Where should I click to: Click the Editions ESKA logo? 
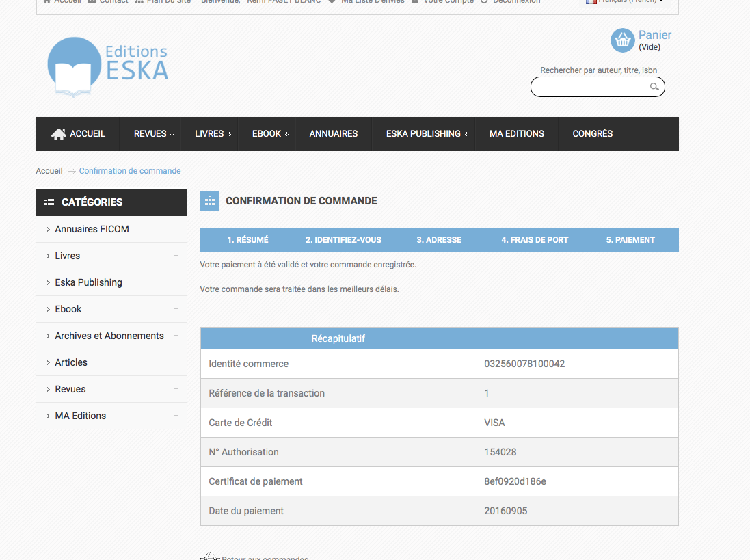[x=108, y=67]
